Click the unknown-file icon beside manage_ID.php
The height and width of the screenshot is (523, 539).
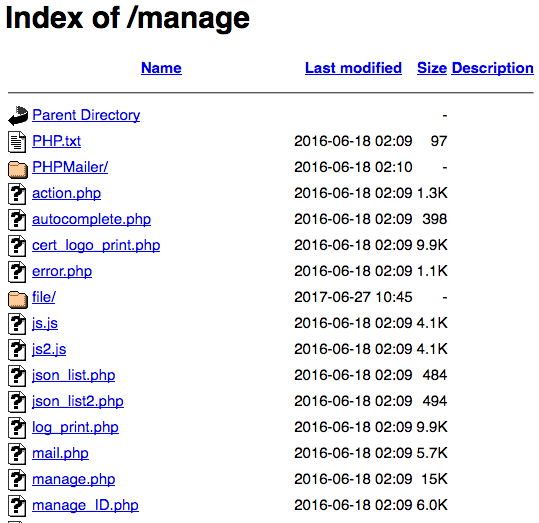[x=17, y=505]
